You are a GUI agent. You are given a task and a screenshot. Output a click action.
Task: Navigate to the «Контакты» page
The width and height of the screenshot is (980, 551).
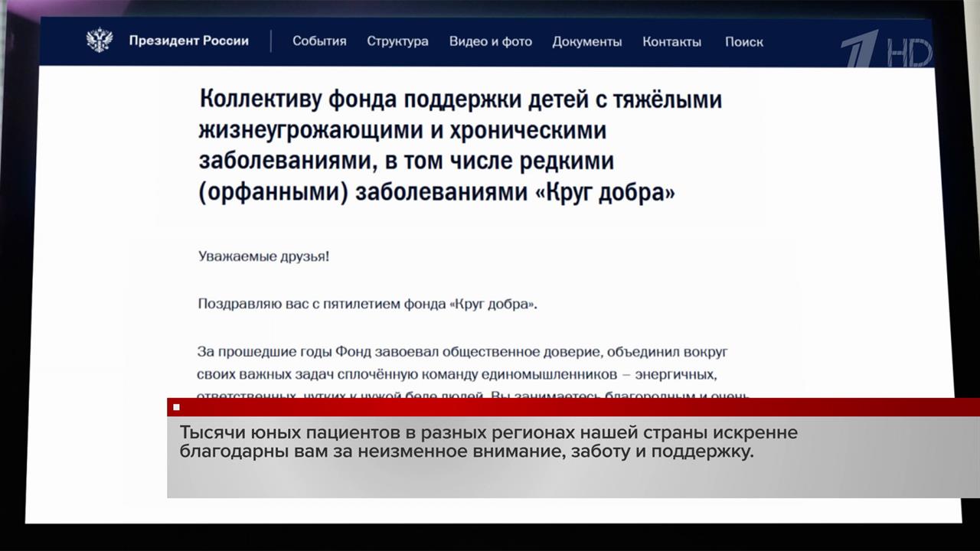(x=672, y=42)
